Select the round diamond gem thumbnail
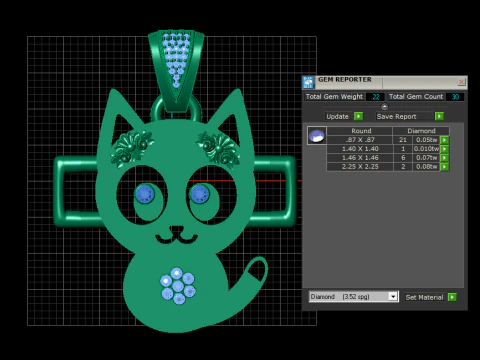This screenshot has width=480, height=360. (316, 135)
